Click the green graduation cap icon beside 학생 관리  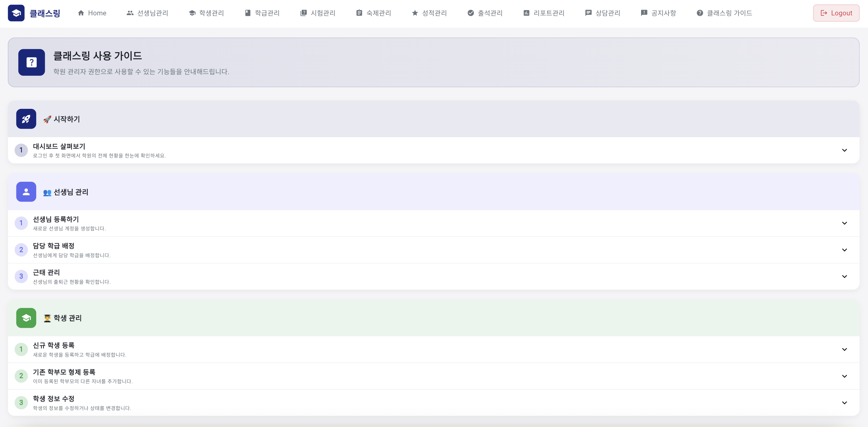point(26,318)
